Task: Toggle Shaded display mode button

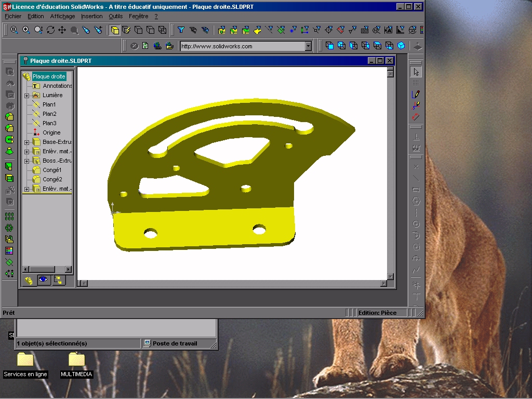Action: pyautogui.click(x=115, y=30)
